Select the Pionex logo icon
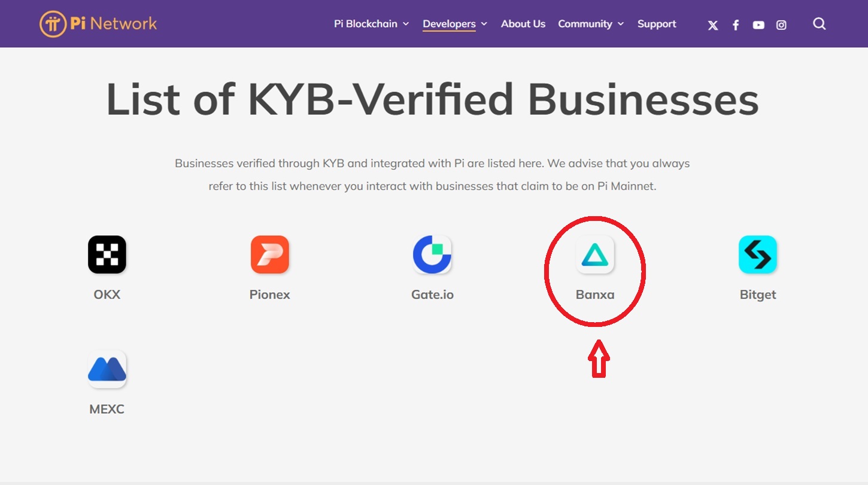Viewport: 868px width, 485px height. 270,254
